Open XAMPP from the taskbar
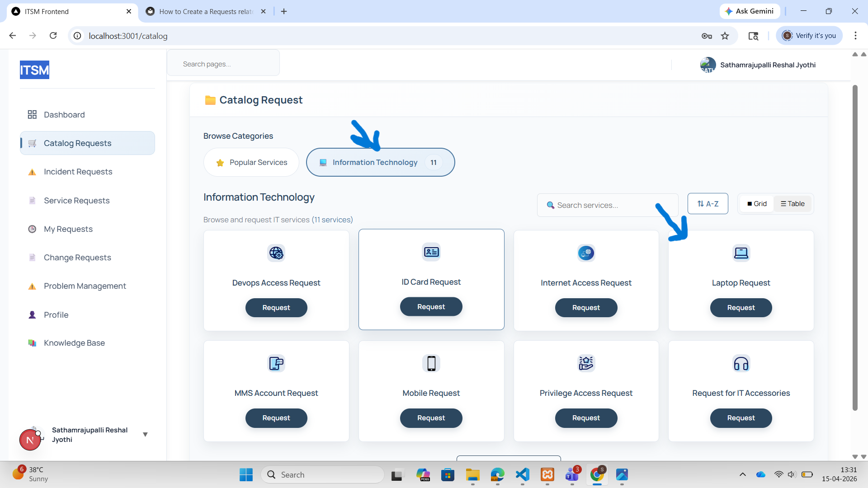868x488 pixels. (x=547, y=474)
